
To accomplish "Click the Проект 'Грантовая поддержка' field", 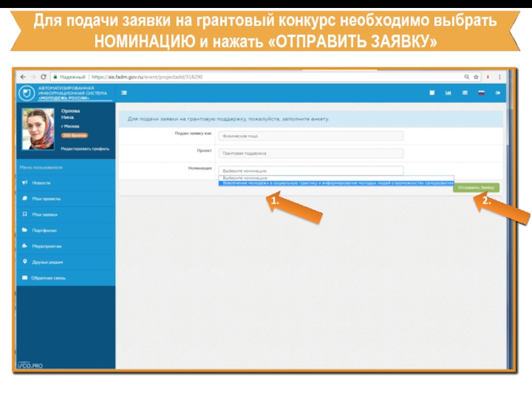I will click(x=311, y=152).
